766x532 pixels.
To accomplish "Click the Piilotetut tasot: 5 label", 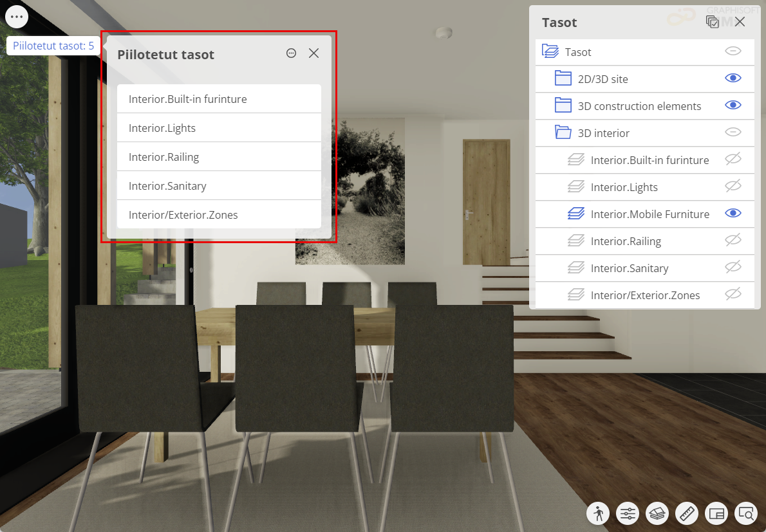I will point(53,46).
